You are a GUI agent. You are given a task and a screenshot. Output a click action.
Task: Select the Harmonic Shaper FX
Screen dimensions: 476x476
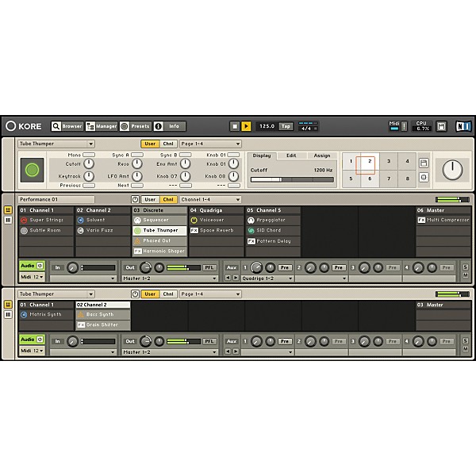(159, 251)
